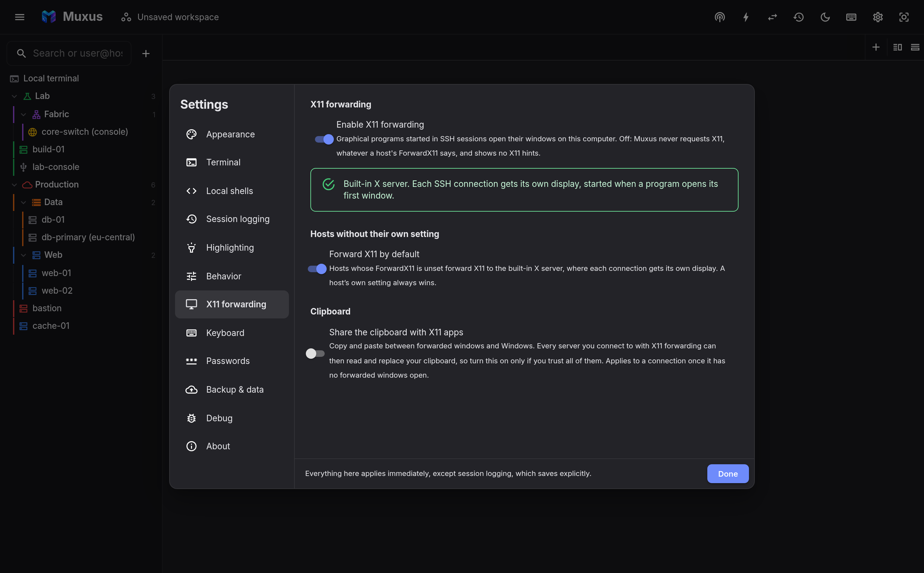The height and width of the screenshot is (573, 924).
Task: Click the Unsaved workspace label
Action: pos(178,17)
